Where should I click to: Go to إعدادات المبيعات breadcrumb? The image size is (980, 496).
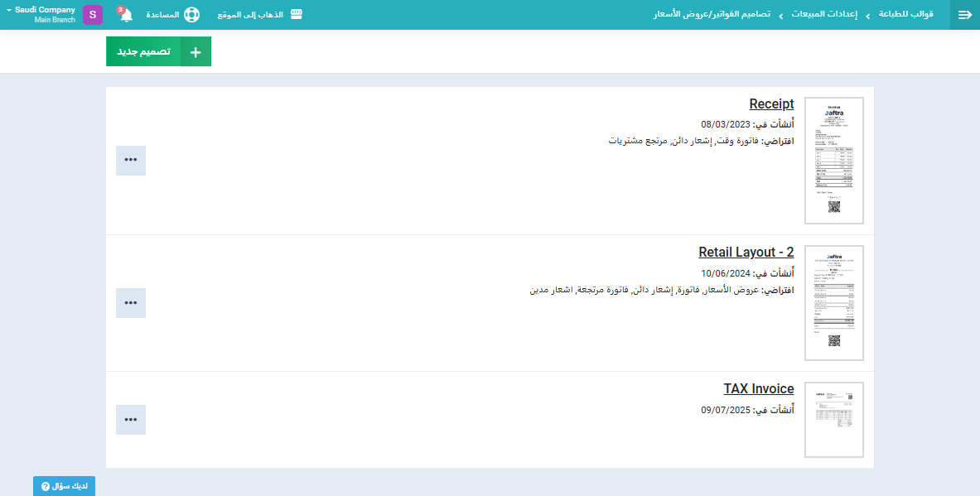click(x=824, y=15)
